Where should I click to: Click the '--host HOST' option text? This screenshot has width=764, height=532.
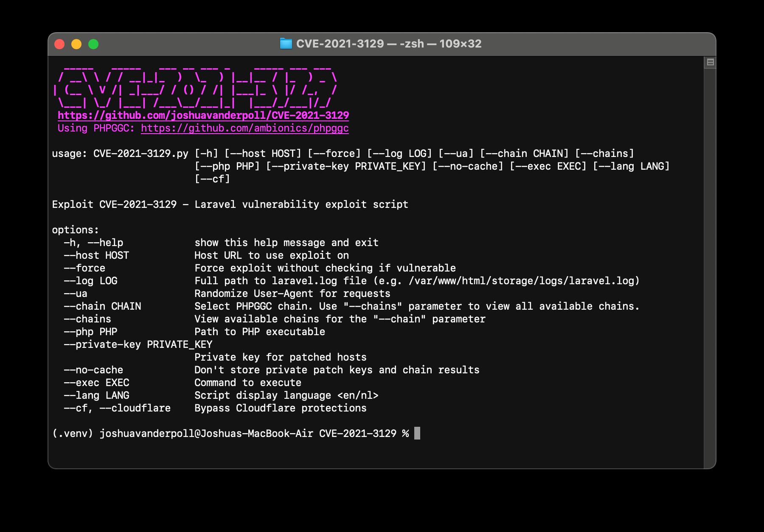pyautogui.click(x=96, y=255)
